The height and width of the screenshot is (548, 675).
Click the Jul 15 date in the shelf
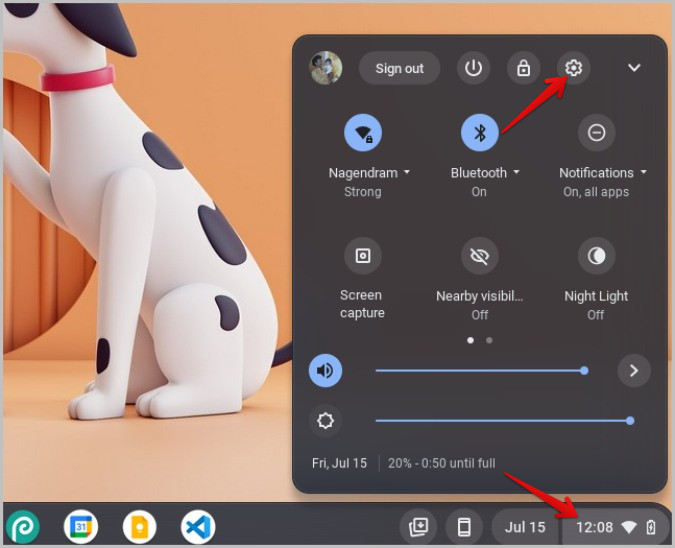[525, 527]
